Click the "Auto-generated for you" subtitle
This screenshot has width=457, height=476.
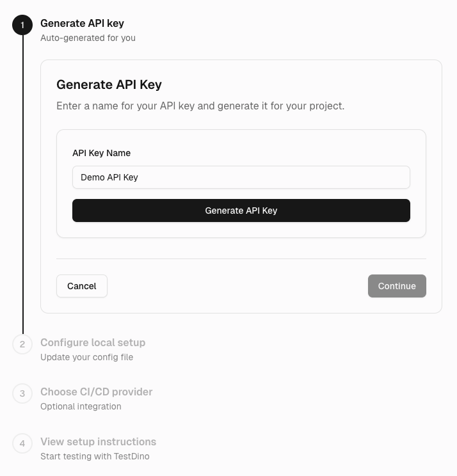[88, 38]
